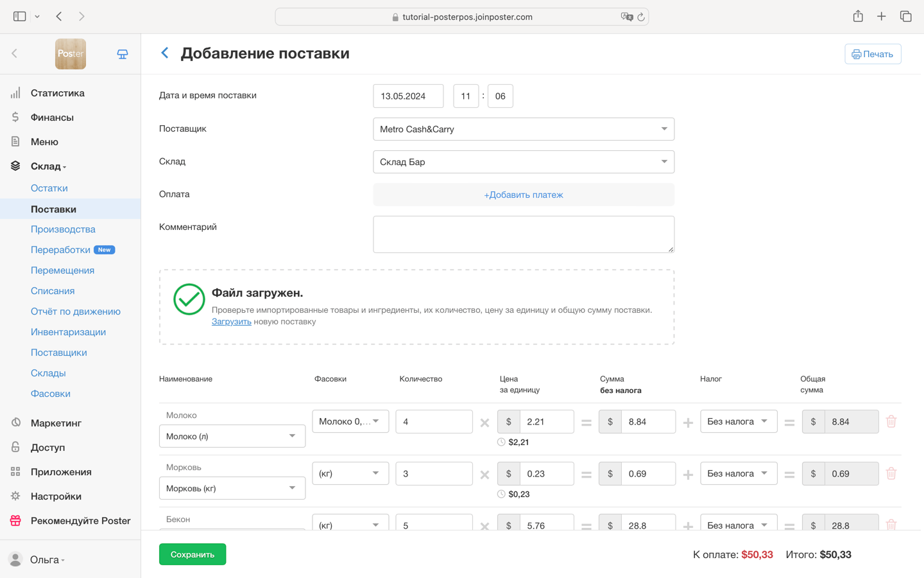
Task: Click the Настройки gear icon
Action: 15,496
